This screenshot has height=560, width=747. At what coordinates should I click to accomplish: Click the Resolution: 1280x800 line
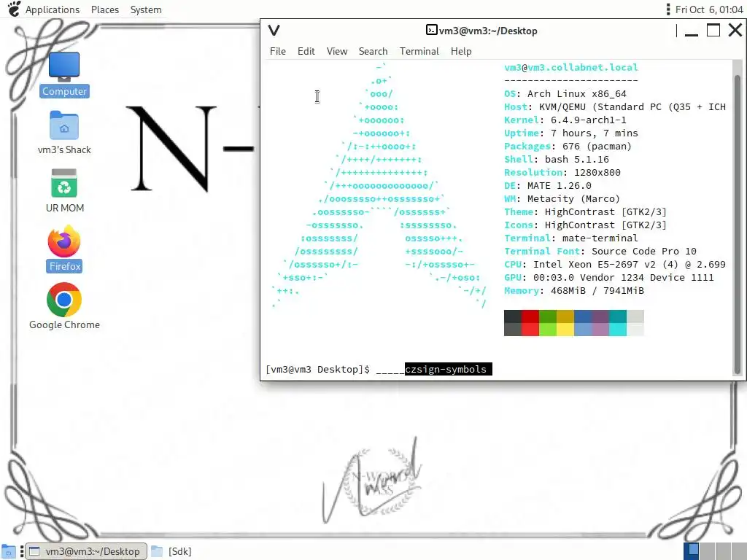pos(562,172)
